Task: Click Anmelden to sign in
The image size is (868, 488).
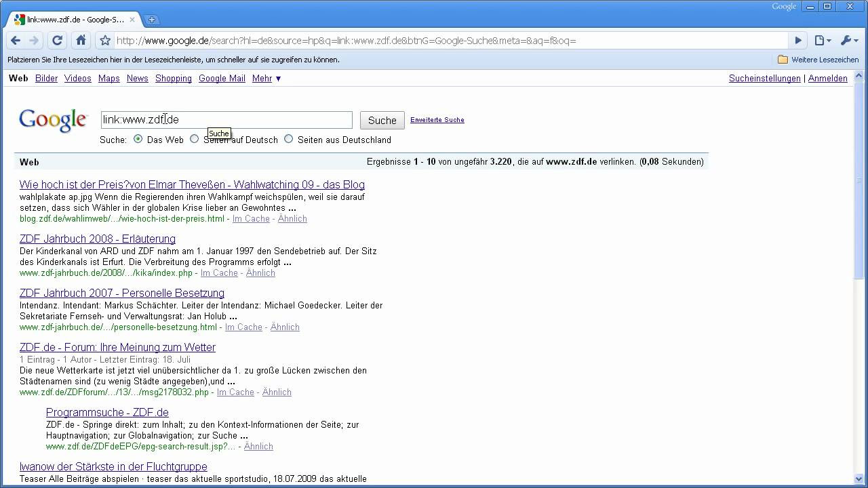Action: click(x=828, y=79)
